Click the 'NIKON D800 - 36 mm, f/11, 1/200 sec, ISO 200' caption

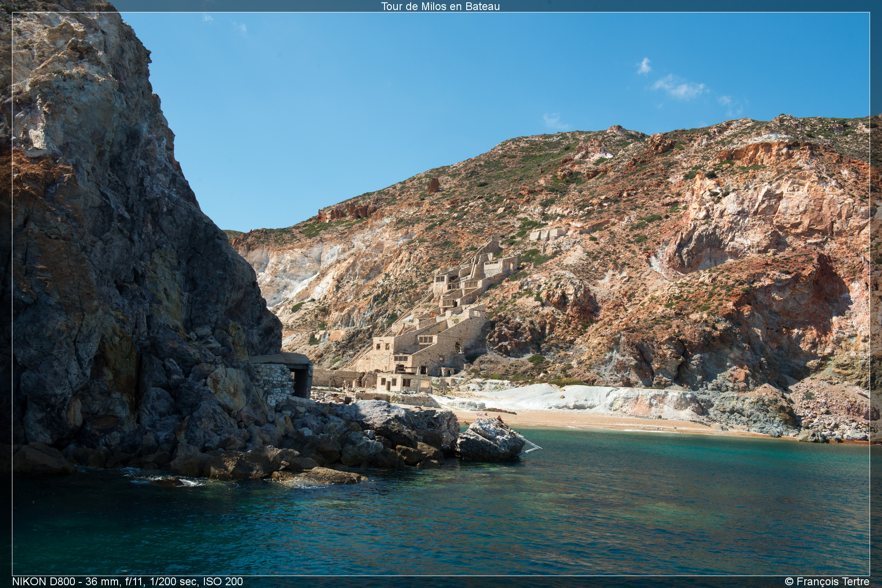127,582
